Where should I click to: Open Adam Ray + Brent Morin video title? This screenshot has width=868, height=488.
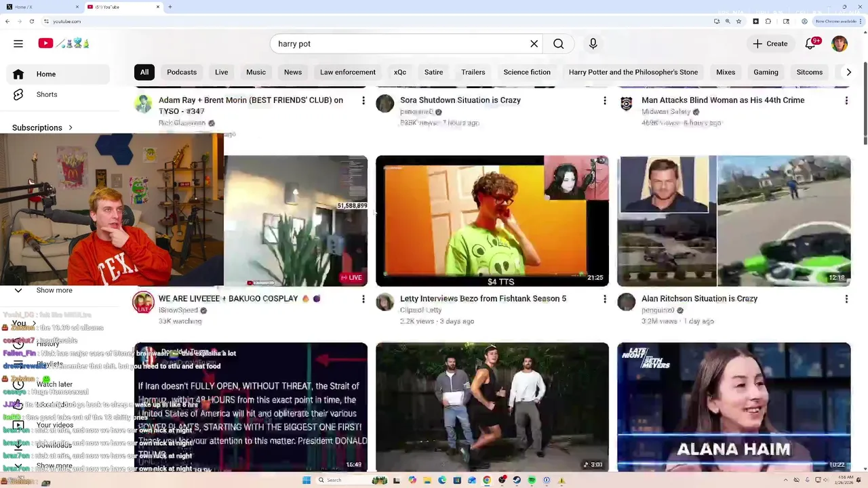pos(251,105)
